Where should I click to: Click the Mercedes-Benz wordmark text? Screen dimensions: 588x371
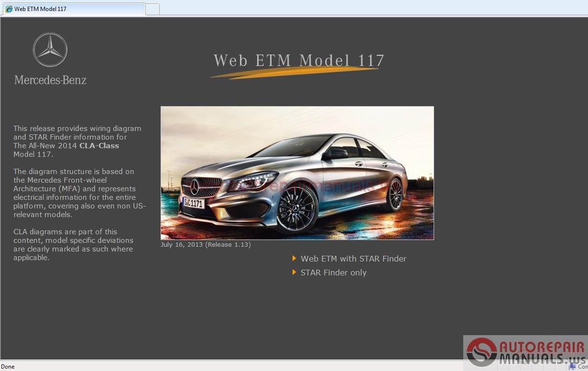click(x=50, y=80)
